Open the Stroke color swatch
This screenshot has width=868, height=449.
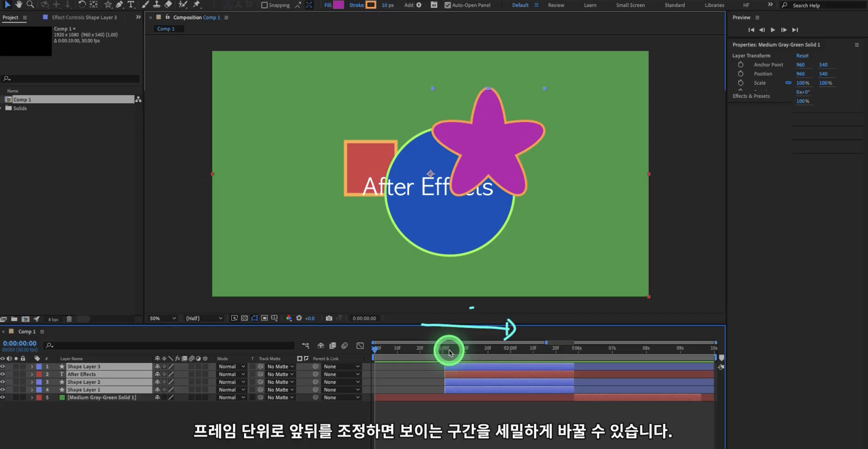(371, 5)
